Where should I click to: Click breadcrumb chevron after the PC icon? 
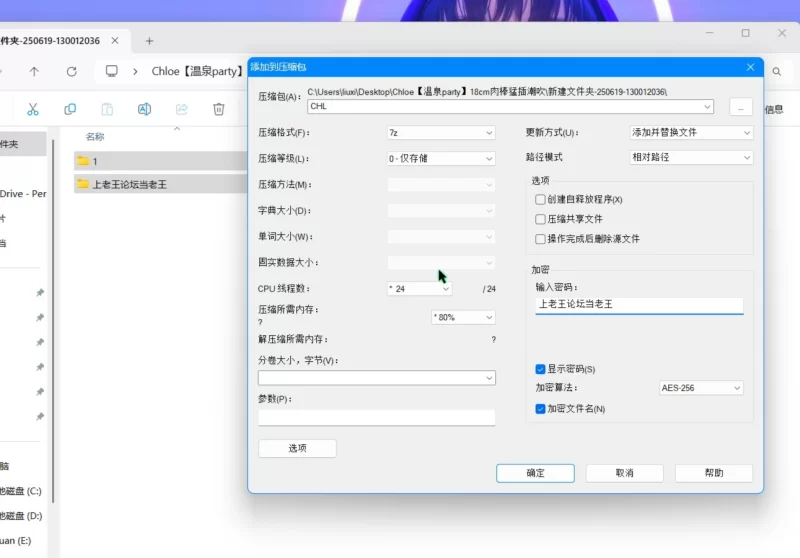click(135, 71)
